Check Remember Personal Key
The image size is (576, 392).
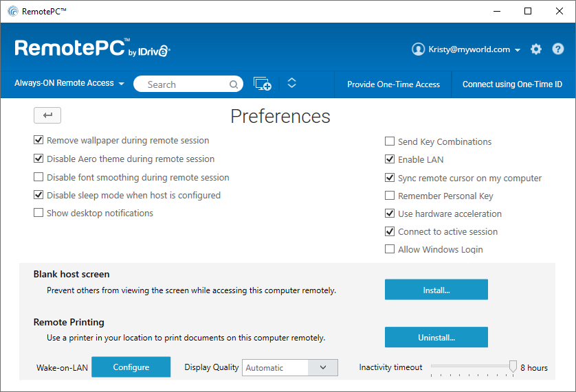[390, 196]
